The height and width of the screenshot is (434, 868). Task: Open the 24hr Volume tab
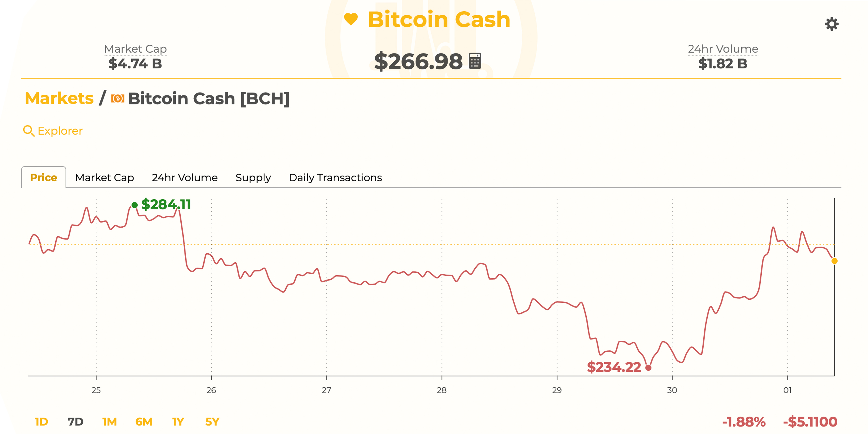185,178
